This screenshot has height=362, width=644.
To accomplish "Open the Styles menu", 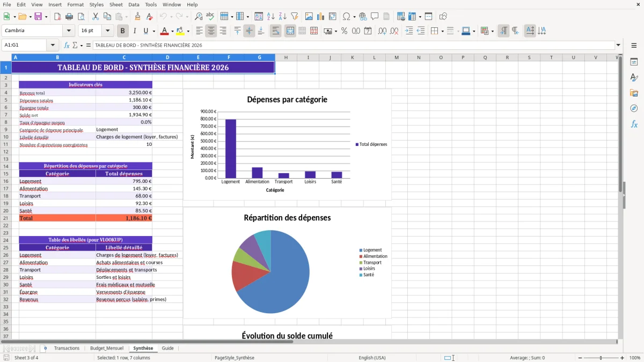I will click(97, 4).
